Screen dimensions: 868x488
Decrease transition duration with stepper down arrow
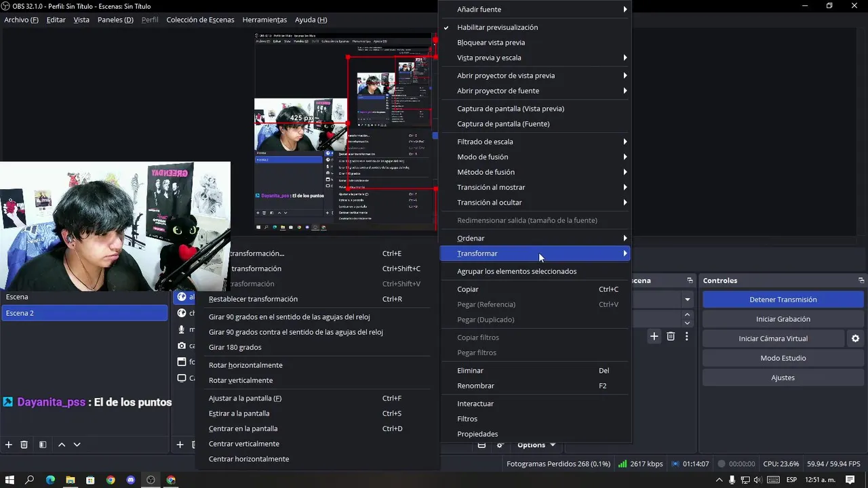pos(687,323)
